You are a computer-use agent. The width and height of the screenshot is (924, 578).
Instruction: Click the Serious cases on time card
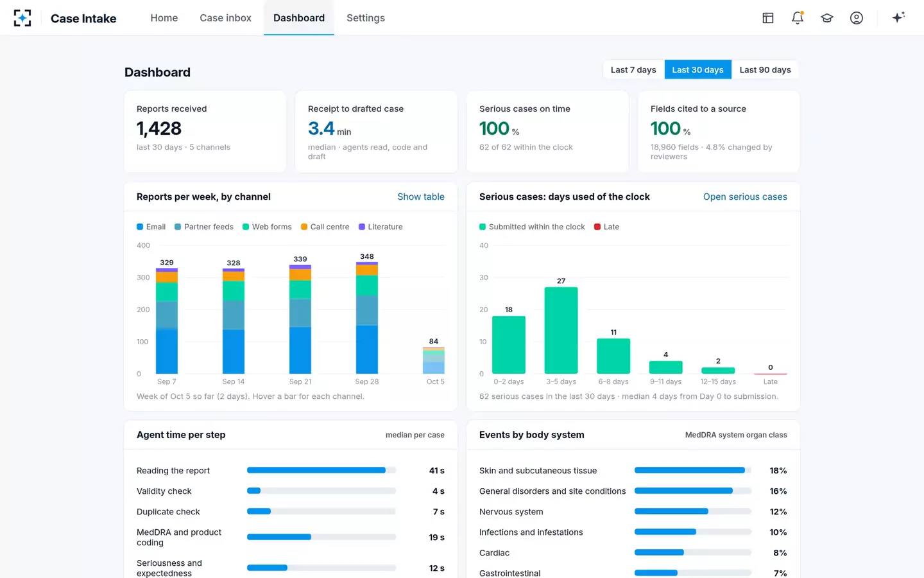[x=547, y=132]
